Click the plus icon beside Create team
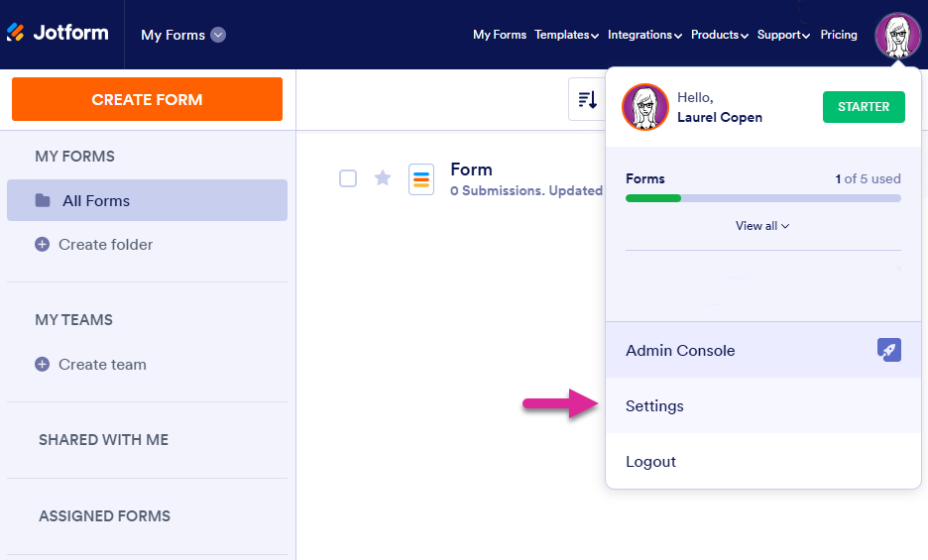Image resolution: width=928 pixels, height=560 pixels. coord(42,364)
